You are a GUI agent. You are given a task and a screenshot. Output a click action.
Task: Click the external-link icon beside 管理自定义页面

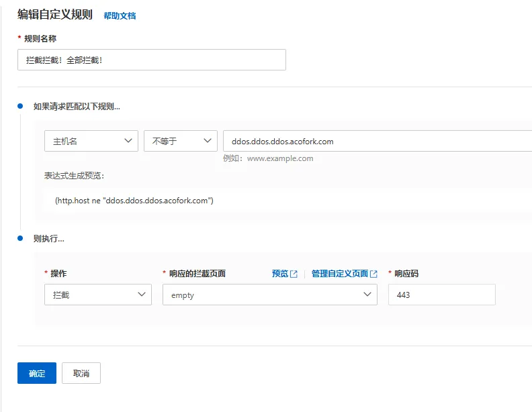pyautogui.click(x=374, y=274)
